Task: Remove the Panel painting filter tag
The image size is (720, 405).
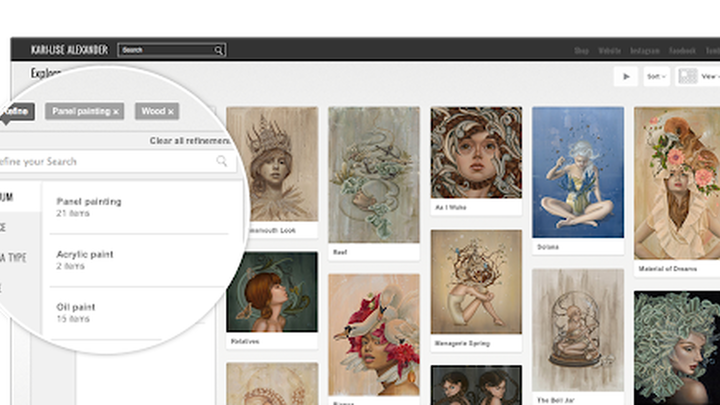Action: [x=116, y=111]
